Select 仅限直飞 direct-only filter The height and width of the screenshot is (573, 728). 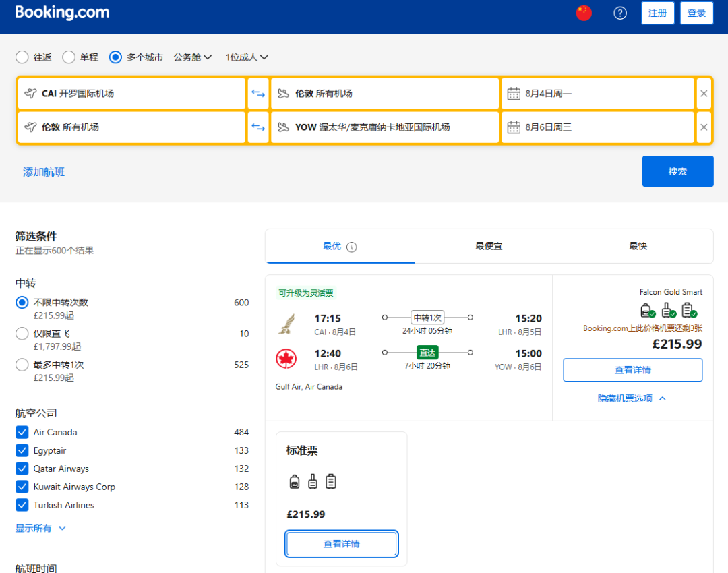tap(22, 334)
